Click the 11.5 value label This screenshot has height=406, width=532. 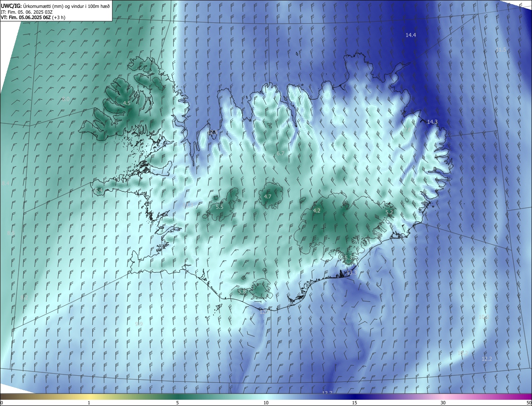501,50
